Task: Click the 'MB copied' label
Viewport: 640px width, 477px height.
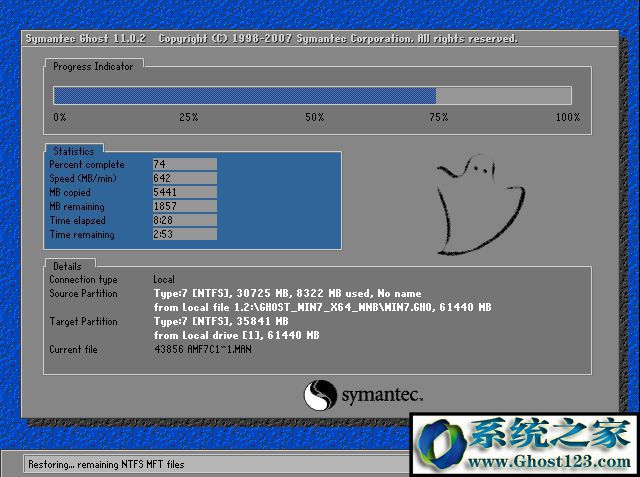Action: (x=70, y=193)
